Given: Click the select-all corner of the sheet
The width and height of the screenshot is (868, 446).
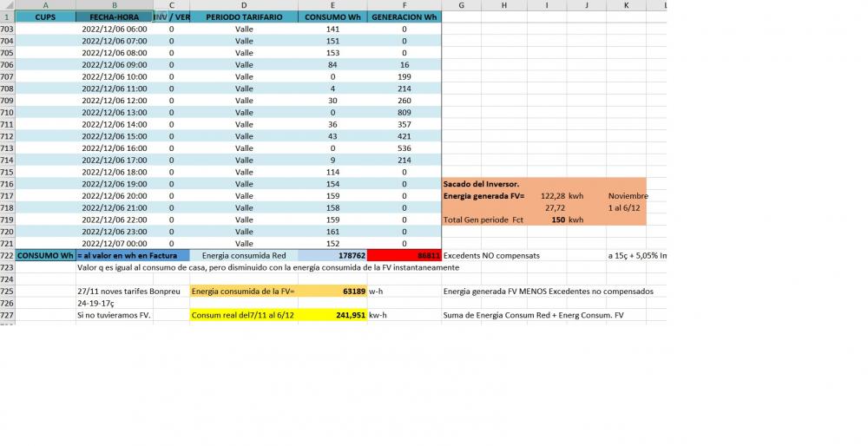Looking at the screenshot, I should (x=7, y=5).
